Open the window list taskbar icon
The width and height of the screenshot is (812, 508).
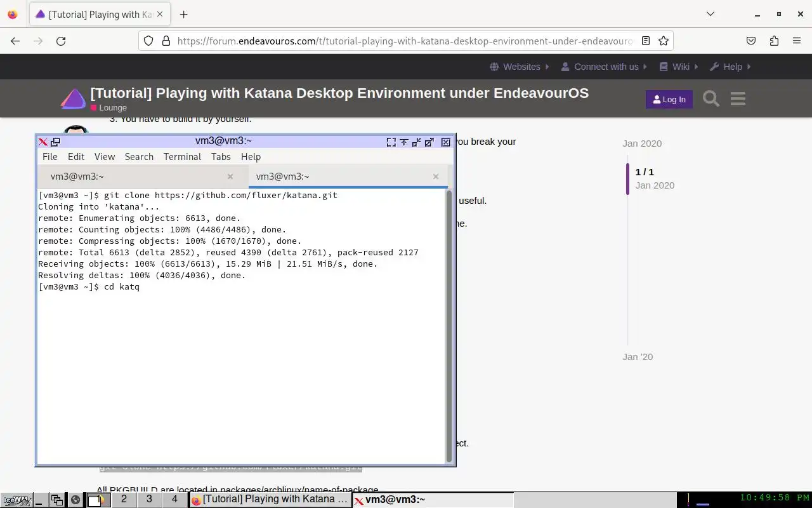pyautogui.click(x=57, y=500)
